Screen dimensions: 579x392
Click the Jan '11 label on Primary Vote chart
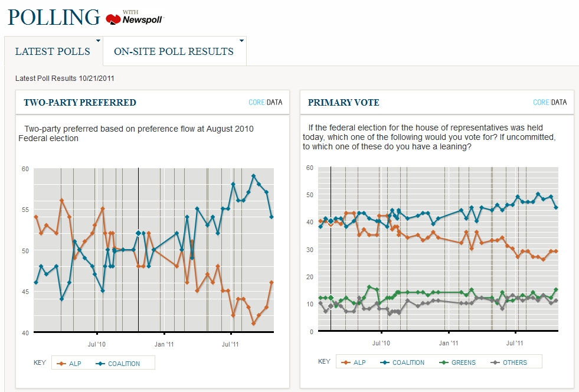(449, 342)
